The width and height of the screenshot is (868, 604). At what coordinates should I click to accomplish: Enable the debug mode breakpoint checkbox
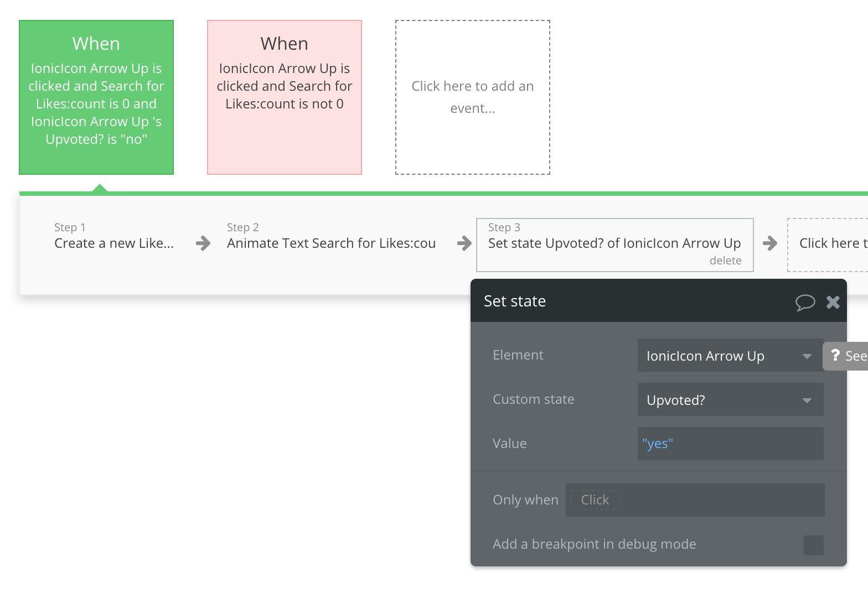(x=813, y=545)
